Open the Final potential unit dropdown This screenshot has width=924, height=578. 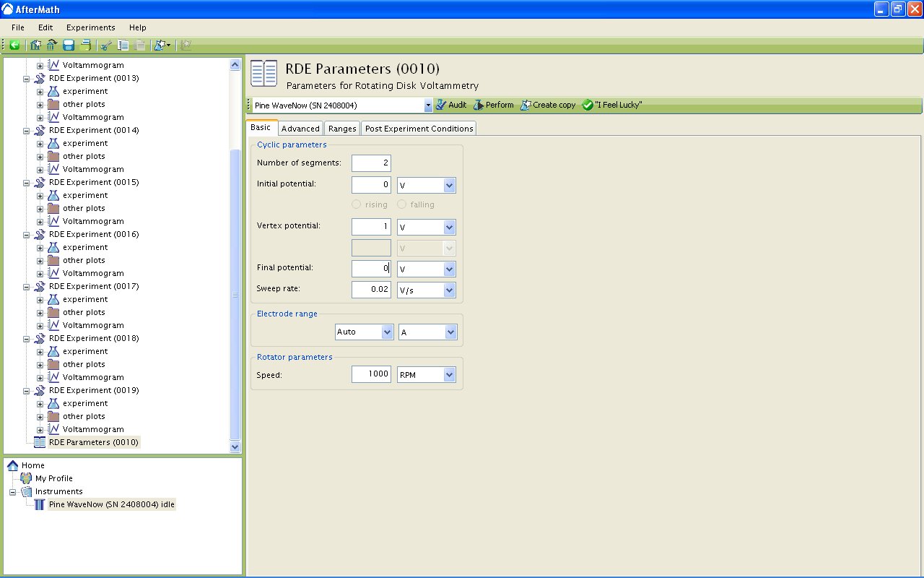pos(450,269)
